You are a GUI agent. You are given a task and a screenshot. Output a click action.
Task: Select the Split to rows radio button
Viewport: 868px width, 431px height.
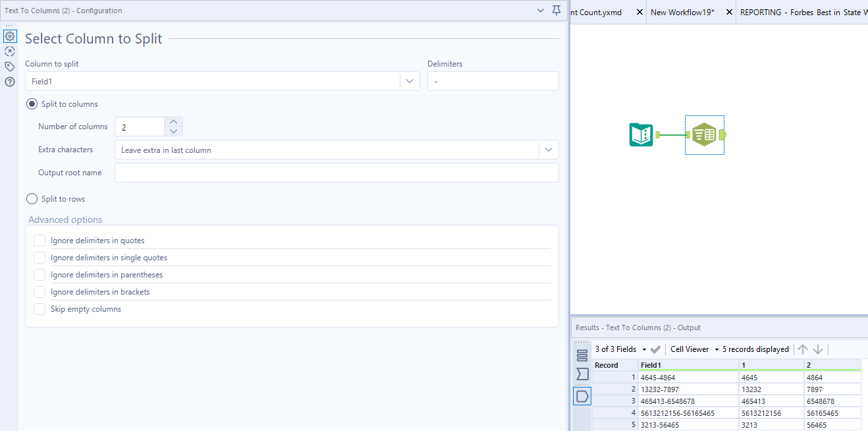pyautogui.click(x=31, y=198)
